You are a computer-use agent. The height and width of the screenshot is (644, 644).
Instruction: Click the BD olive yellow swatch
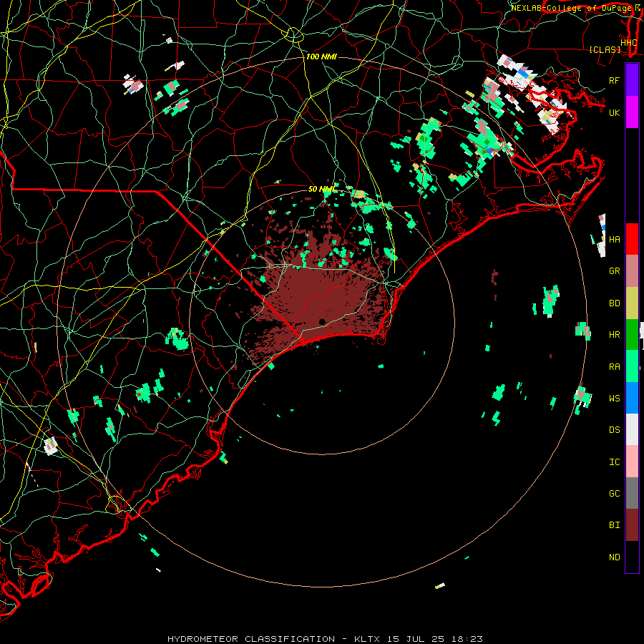click(632, 303)
